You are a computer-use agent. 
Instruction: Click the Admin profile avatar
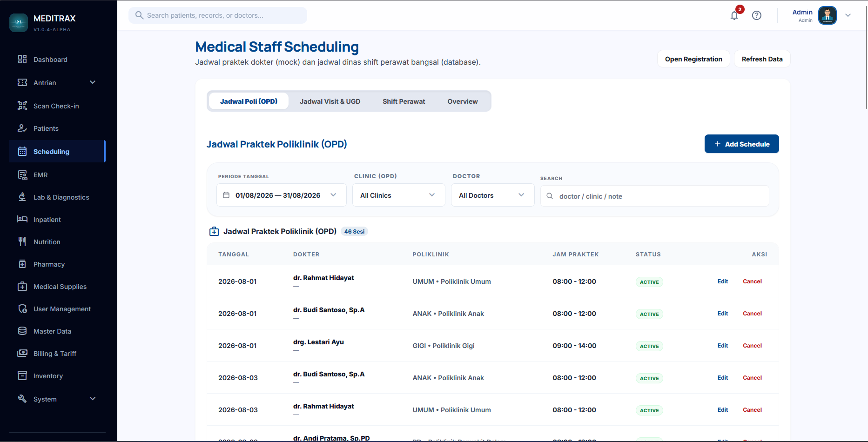point(827,15)
